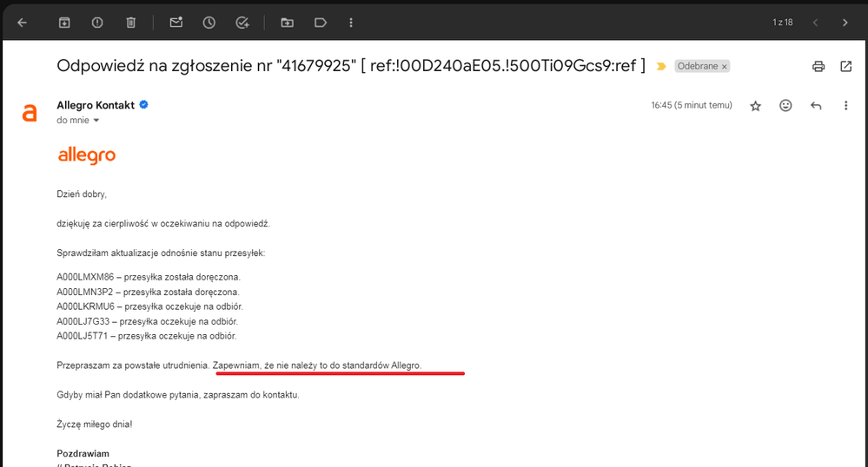This screenshot has height=467, width=868.
Task: Open message more options menu
Action: [x=846, y=106]
